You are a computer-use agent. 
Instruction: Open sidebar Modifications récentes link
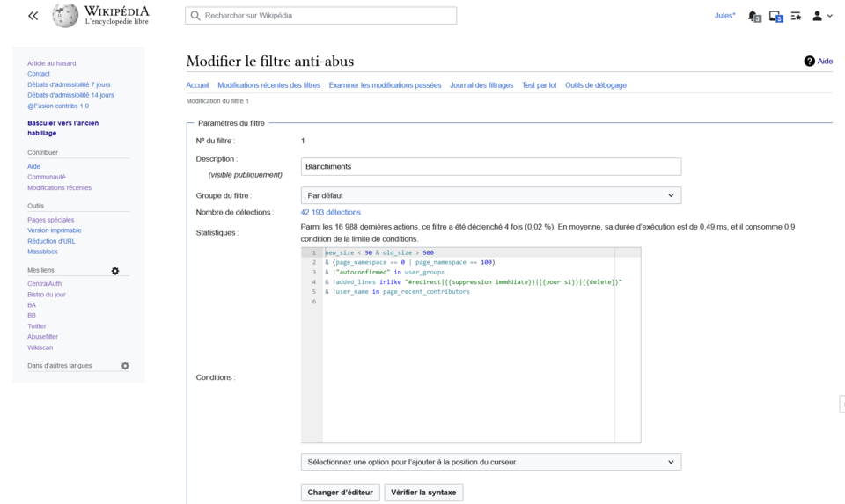coord(59,187)
